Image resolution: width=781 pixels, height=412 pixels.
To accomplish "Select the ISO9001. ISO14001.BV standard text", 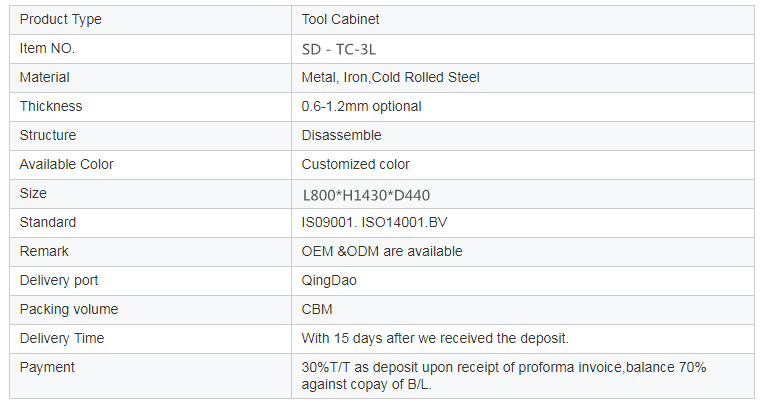I will tap(374, 222).
